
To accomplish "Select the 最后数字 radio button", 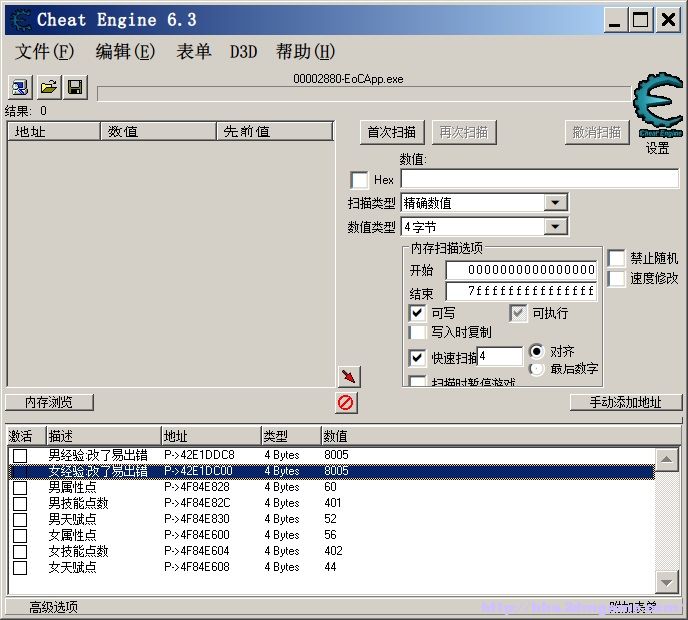I will pos(537,369).
